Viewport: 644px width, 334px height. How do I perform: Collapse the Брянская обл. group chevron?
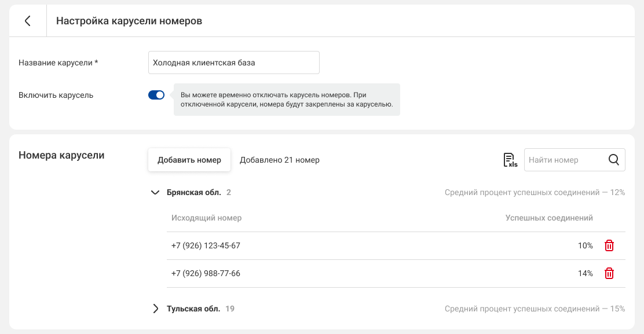[x=155, y=193]
